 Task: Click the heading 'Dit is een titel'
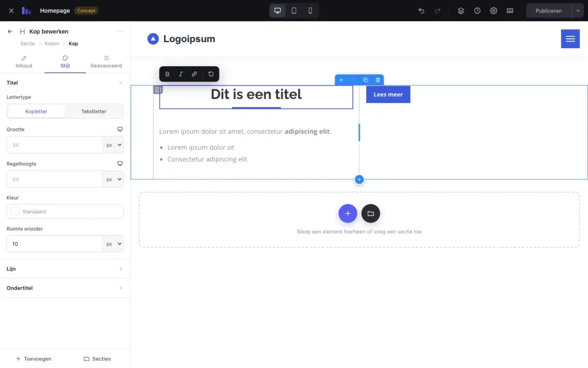256,94
